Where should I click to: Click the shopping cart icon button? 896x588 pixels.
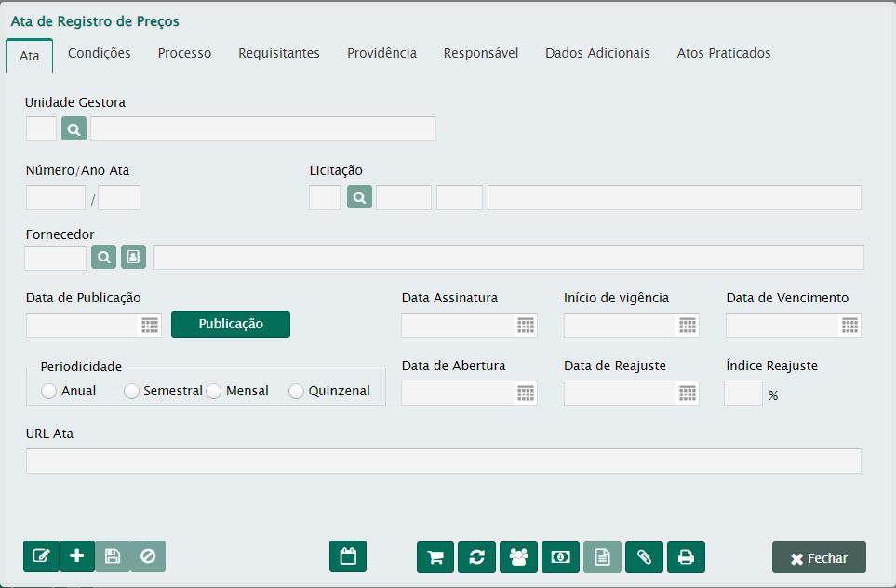[x=435, y=556]
